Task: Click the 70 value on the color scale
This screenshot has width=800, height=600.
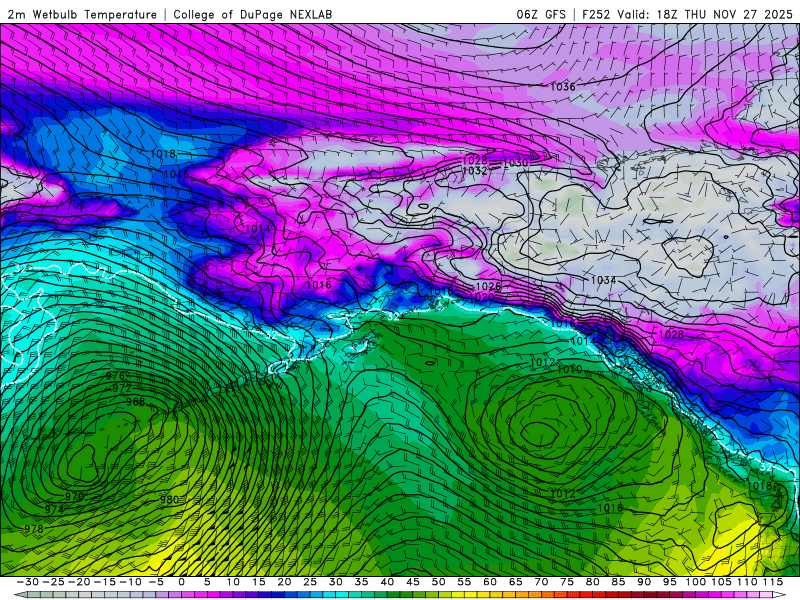Action: (541, 582)
